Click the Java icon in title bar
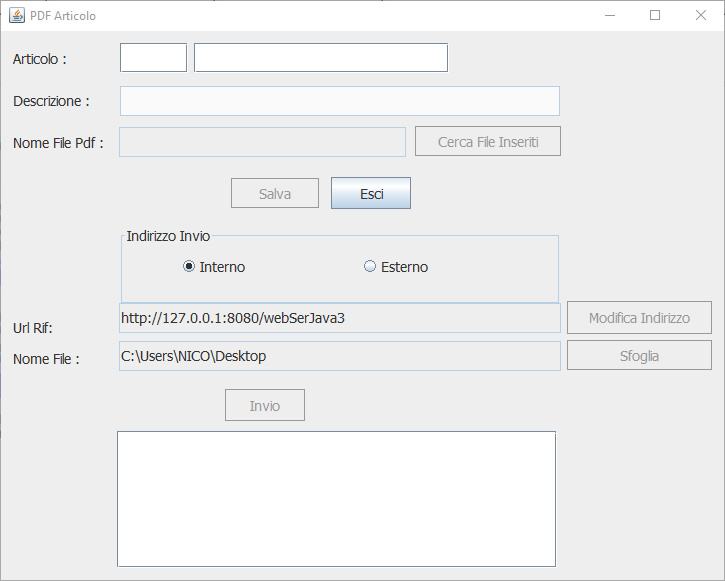The image size is (725, 581). pos(17,16)
